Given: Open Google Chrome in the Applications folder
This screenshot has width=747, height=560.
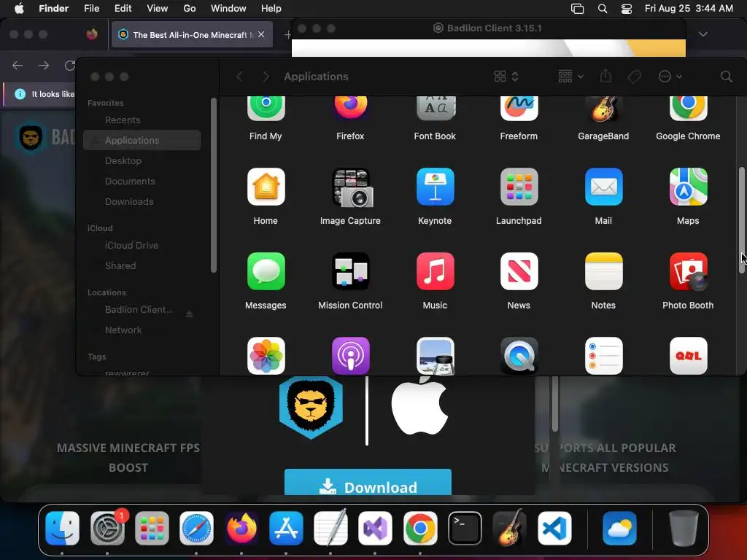Looking at the screenshot, I should coord(689,108).
